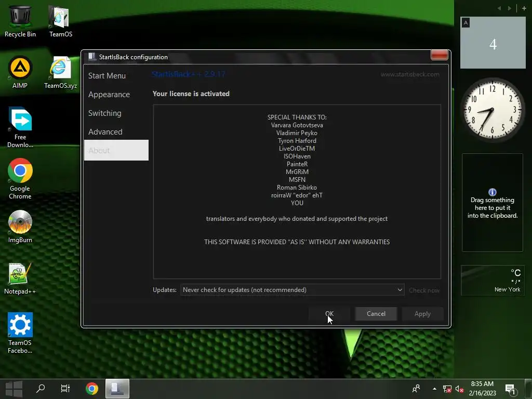Open the TeamOS Facebook desktop shortcut
The image size is (532, 399).
tap(20, 333)
